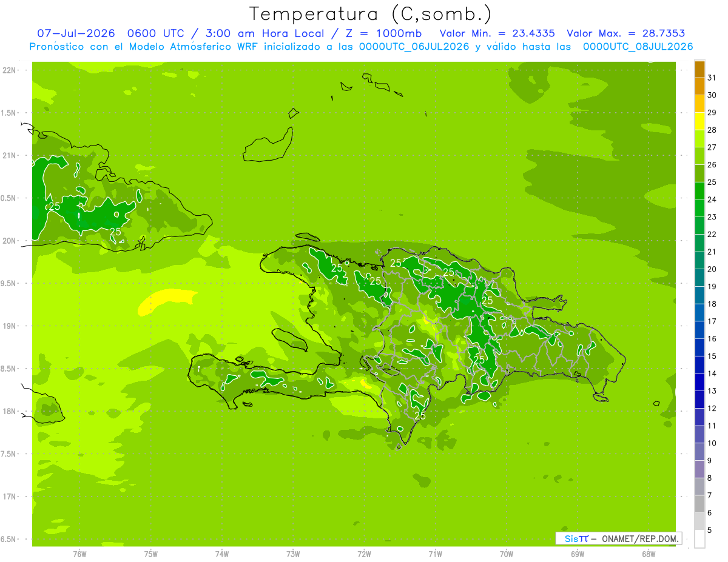Click the yellow warm patch over the sea near 75W

click(x=166, y=301)
